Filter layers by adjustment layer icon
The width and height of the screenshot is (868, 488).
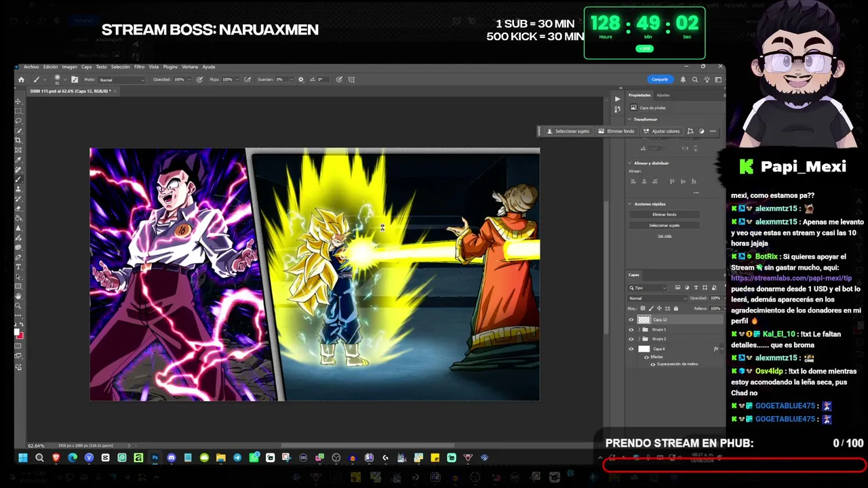tap(687, 288)
